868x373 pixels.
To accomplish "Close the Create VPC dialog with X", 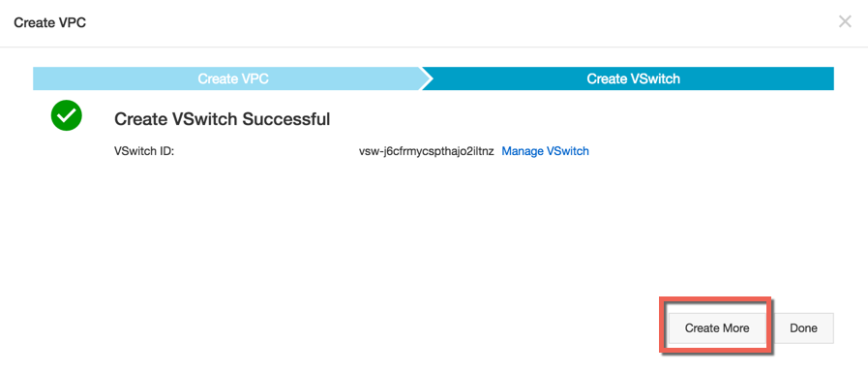I will [x=845, y=22].
